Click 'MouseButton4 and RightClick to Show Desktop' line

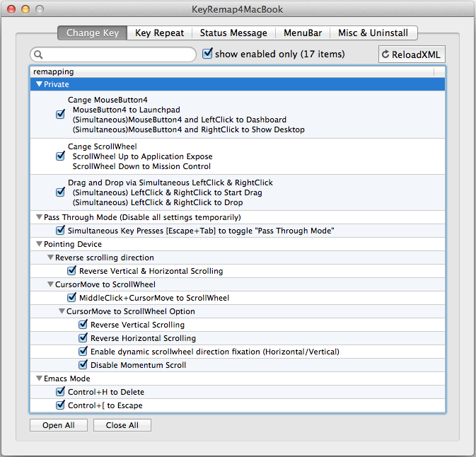(189, 129)
